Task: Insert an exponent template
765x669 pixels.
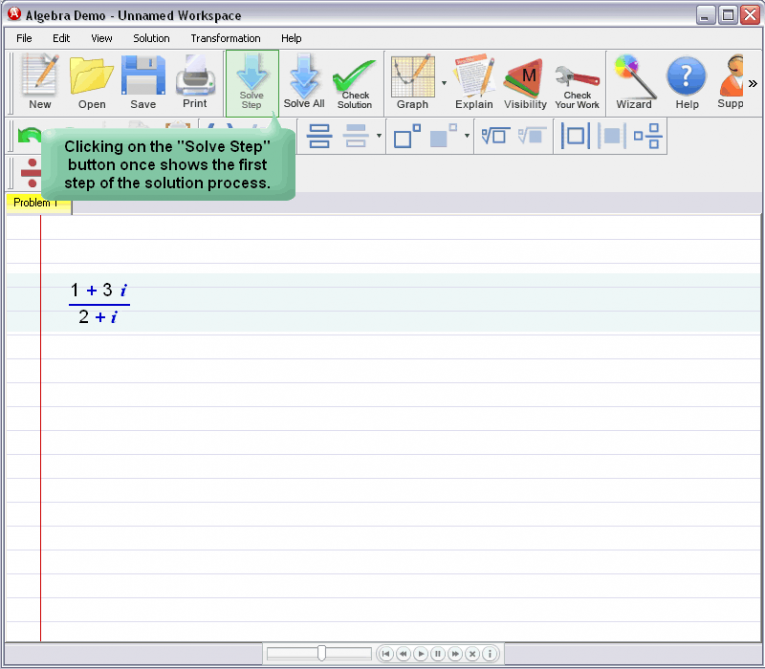Action: (x=407, y=136)
